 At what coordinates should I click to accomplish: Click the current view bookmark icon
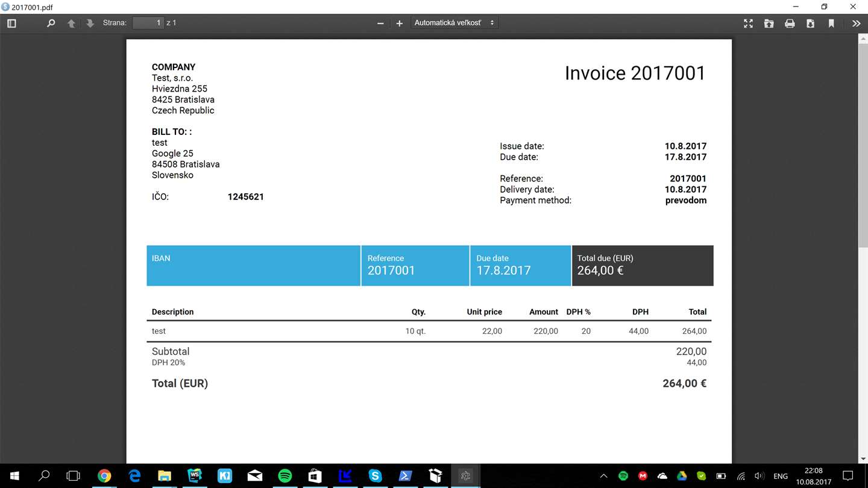pos(831,23)
